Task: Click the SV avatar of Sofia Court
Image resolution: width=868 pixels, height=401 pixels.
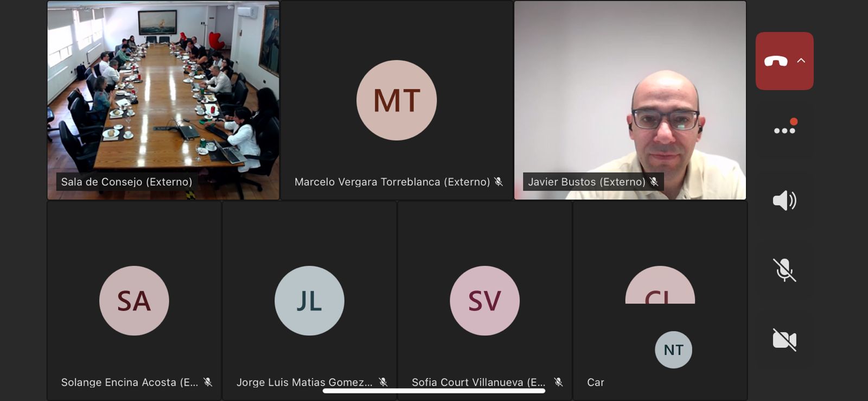Action: click(x=484, y=301)
